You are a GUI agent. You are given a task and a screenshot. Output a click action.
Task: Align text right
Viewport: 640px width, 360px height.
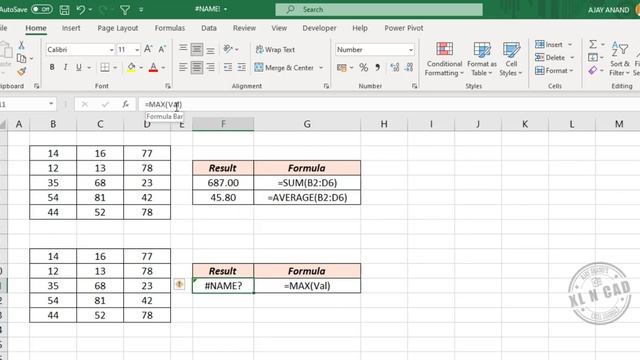(x=210, y=67)
